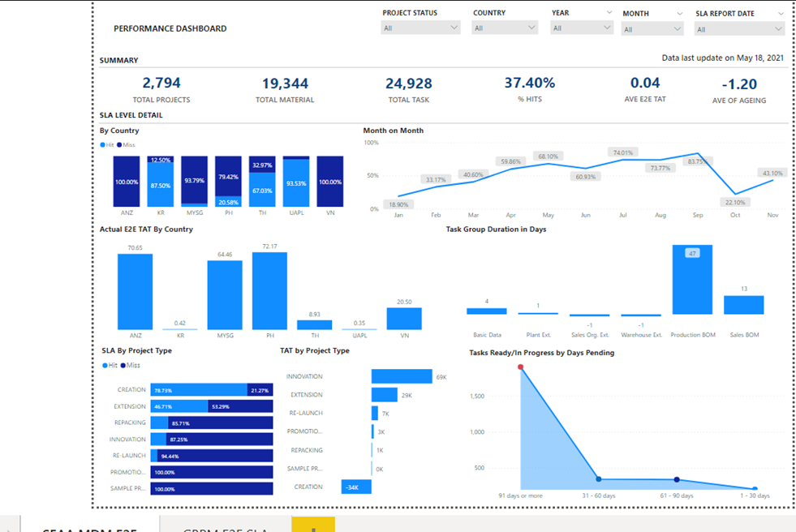The image size is (796, 532).
Task: Select the 61 - 90 days data point
Action: click(677, 479)
